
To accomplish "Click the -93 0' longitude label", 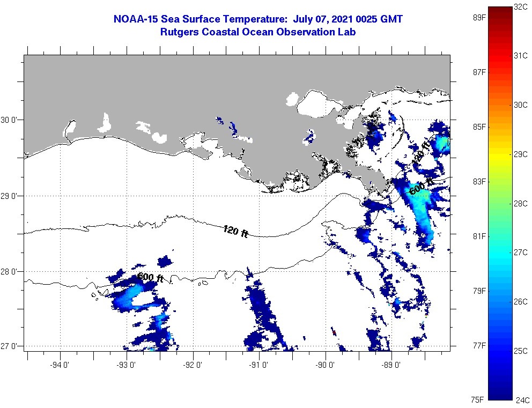I will [126, 365].
